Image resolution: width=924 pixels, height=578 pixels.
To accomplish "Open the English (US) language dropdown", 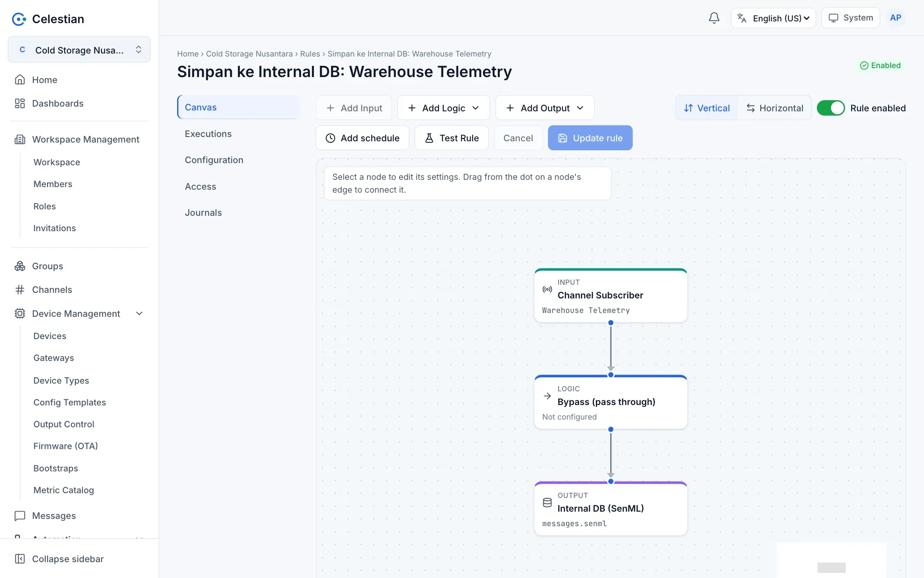I will click(773, 18).
